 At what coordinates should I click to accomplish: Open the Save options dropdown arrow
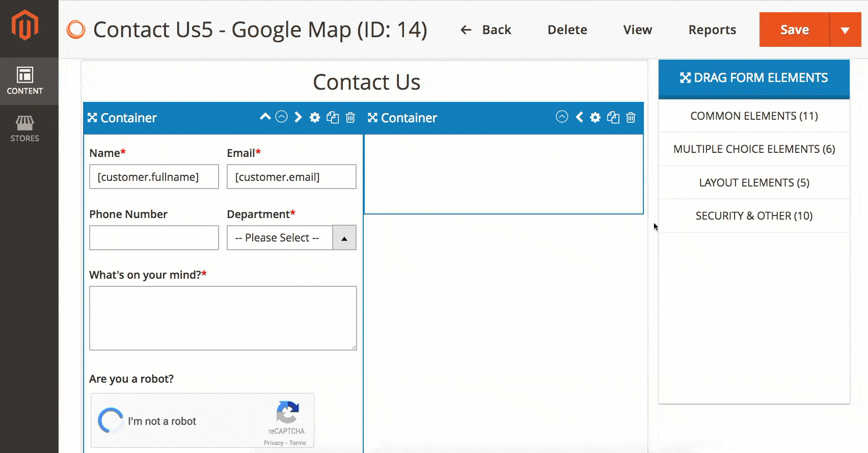845,30
